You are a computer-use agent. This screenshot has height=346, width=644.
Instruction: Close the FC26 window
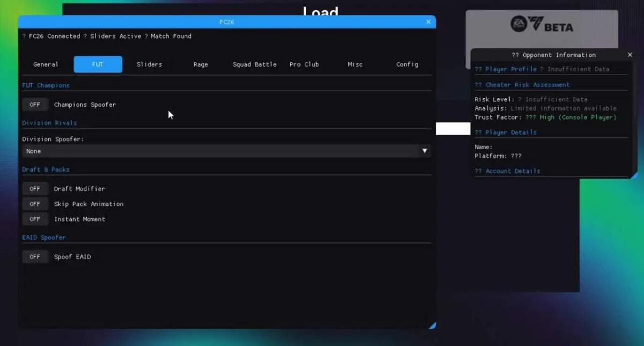[428, 22]
